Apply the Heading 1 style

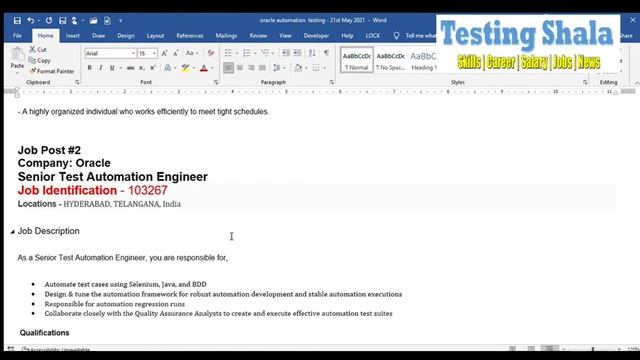[424, 60]
